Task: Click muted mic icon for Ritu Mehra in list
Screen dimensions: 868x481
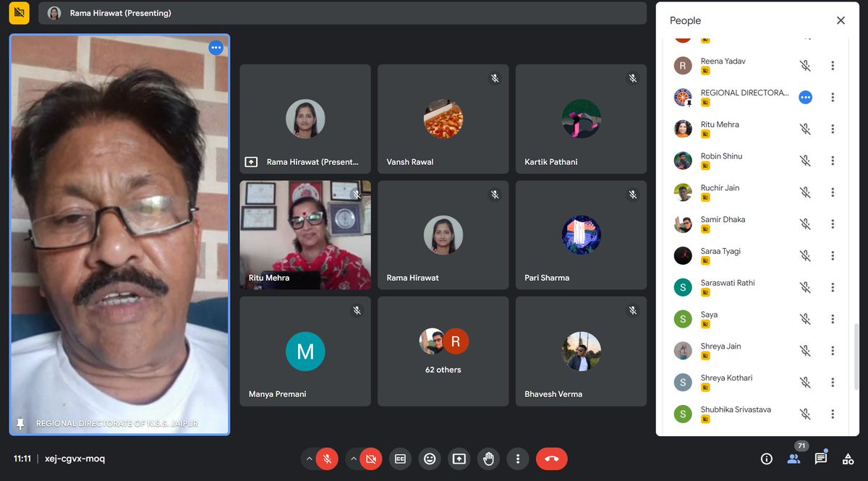Action: (x=805, y=129)
